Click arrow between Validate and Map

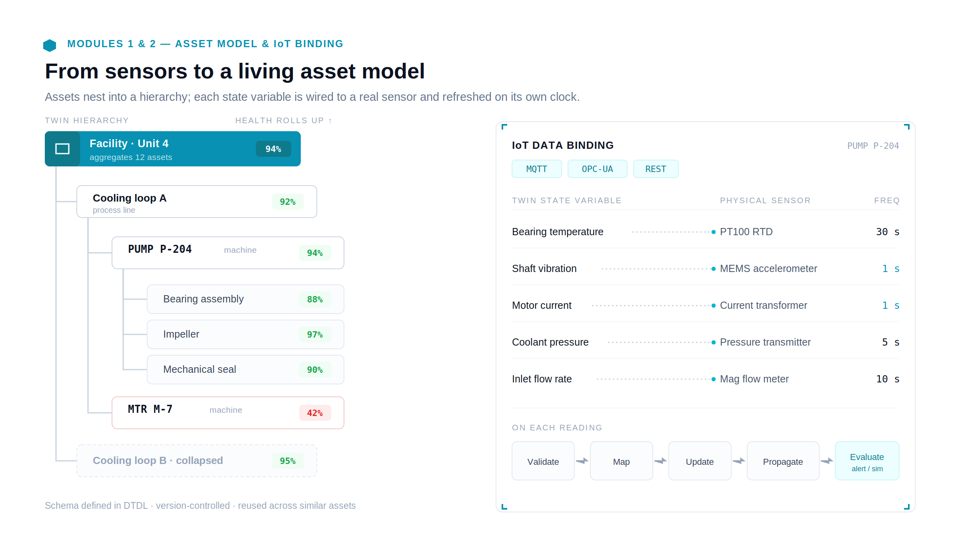(x=582, y=461)
